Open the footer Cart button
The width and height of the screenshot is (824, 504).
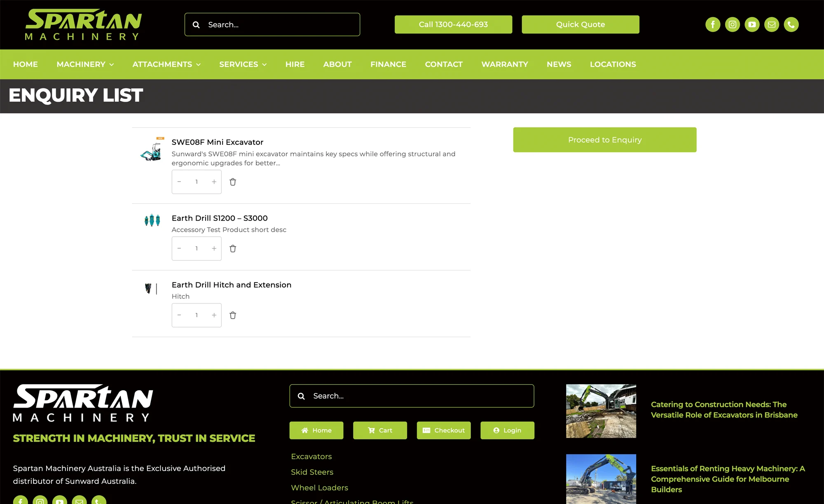380,430
